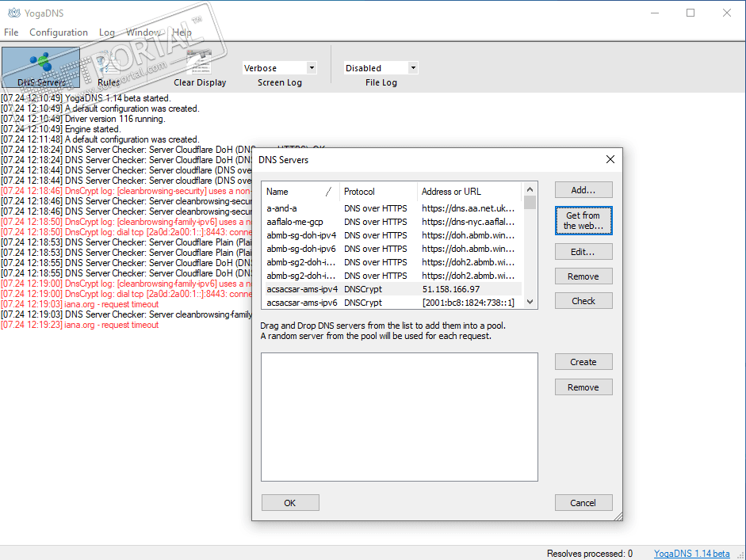
Task: Click 12:19:23 iana.org request timeout log line
Action: click(x=80, y=326)
